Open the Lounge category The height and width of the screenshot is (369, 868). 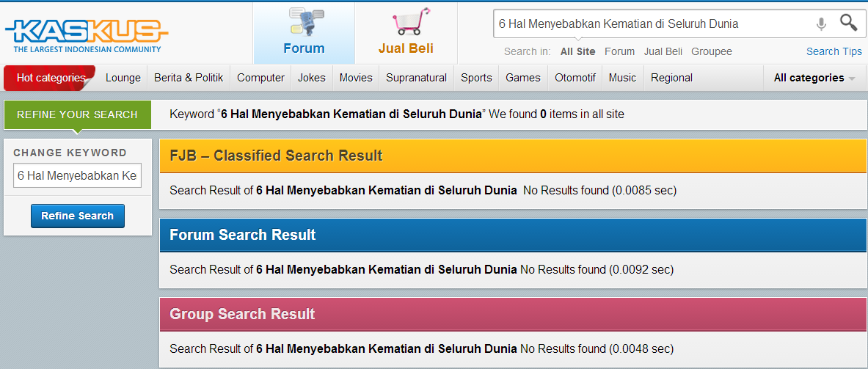click(123, 78)
